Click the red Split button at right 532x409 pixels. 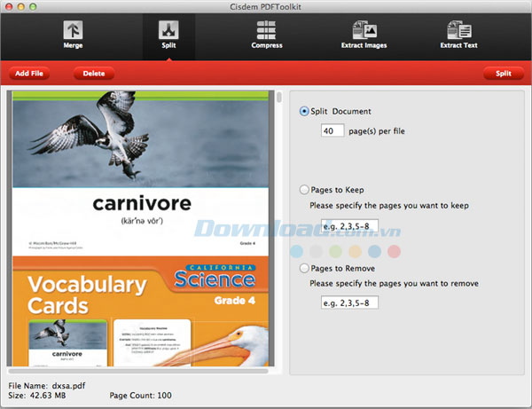503,74
